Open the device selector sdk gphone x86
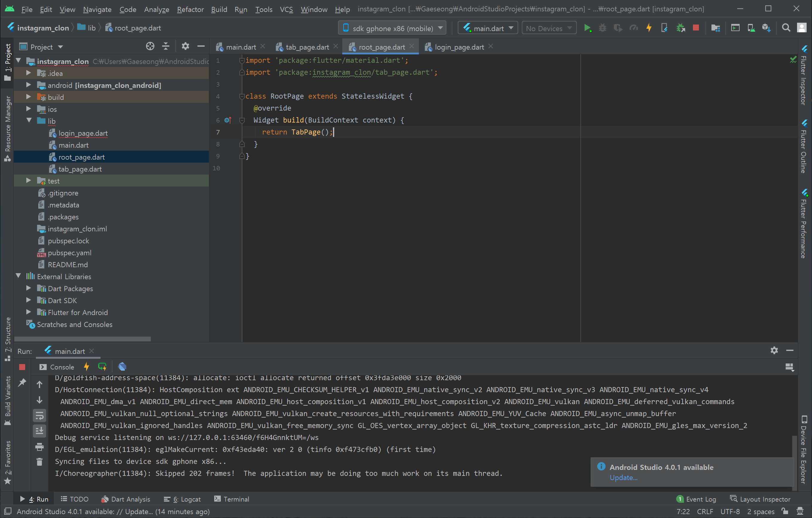Image resolution: width=812 pixels, height=518 pixels. click(392, 28)
